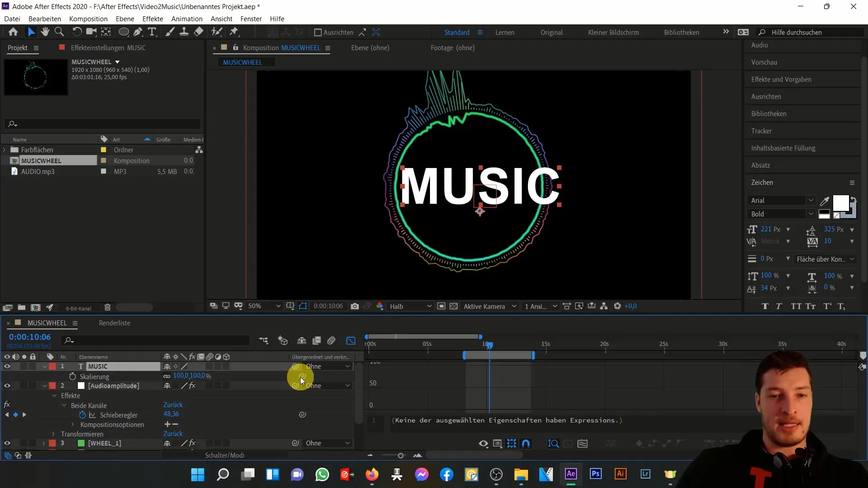868x488 pixels.
Task: Open the Effekte menu
Action: 153,19
